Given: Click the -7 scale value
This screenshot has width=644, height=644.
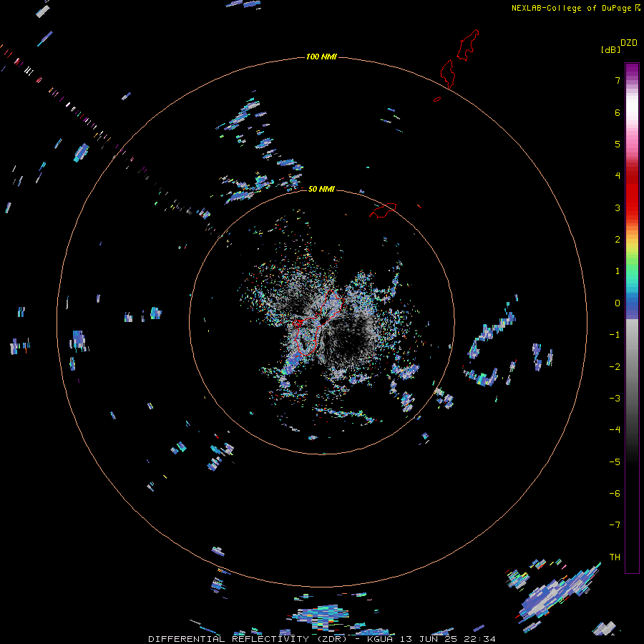Looking at the screenshot, I should coord(615,525).
